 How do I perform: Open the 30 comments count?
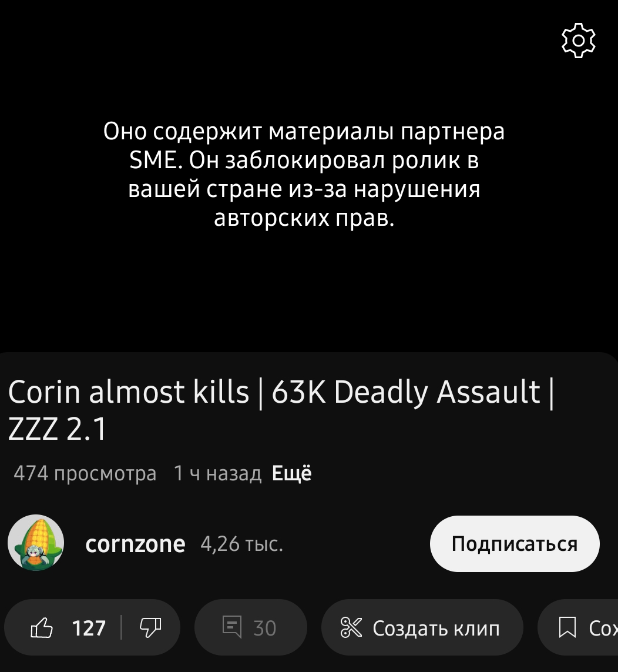pyautogui.click(x=265, y=628)
